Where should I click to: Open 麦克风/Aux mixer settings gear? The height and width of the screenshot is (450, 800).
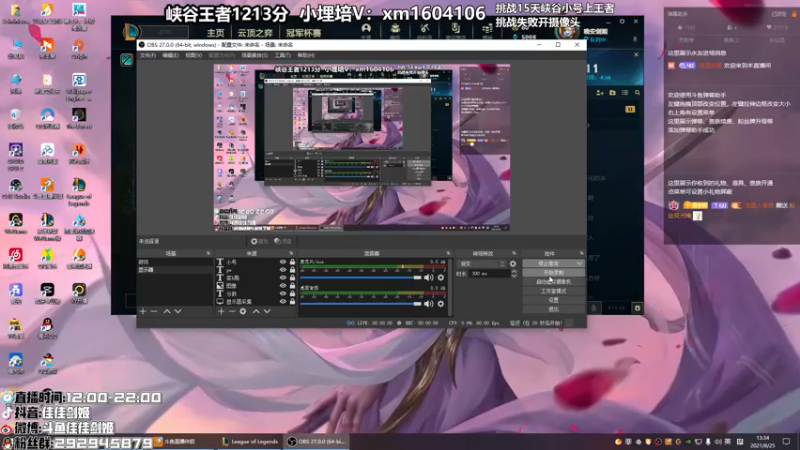(x=441, y=278)
